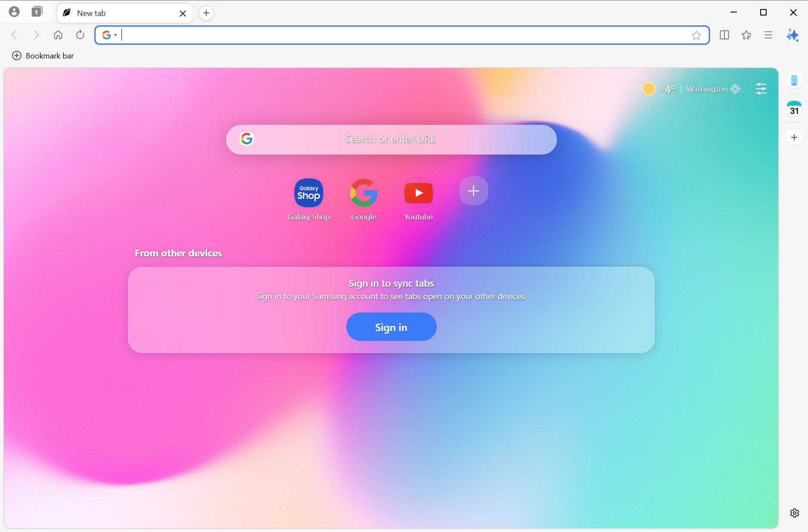Add a bookmark to the Bookmark bar
The width and height of the screenshot is (808, 532).
[x=17, y=56]
